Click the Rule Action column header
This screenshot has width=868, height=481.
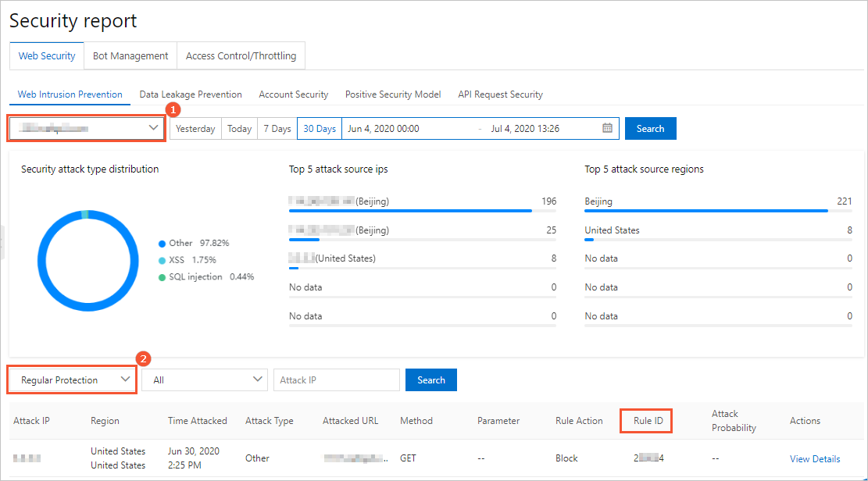click(579, 421)
